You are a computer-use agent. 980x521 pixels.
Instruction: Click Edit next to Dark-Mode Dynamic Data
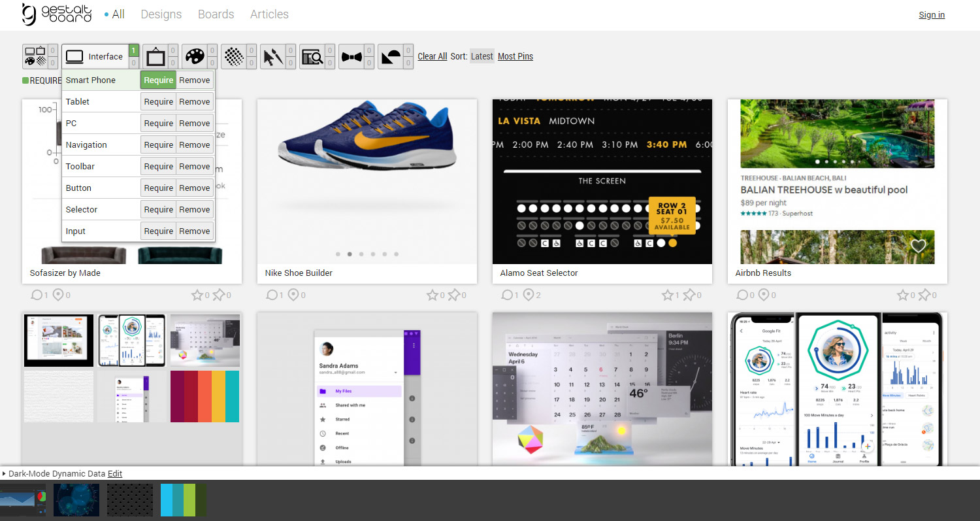pos(115,473)
